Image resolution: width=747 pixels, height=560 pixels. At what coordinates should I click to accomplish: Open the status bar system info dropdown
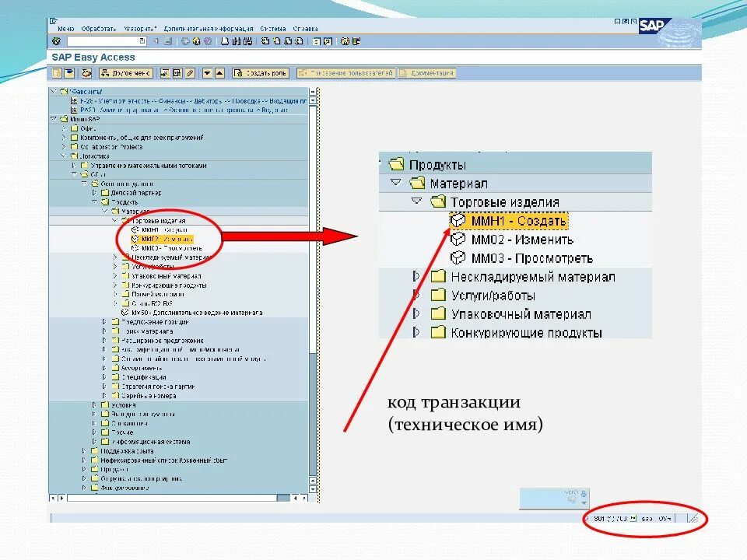tap(633, 519)
